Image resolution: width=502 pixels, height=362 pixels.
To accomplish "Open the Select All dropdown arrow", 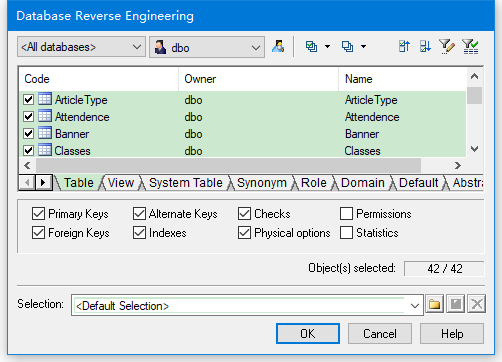I will pyautogui.click(x=327, y=46).
